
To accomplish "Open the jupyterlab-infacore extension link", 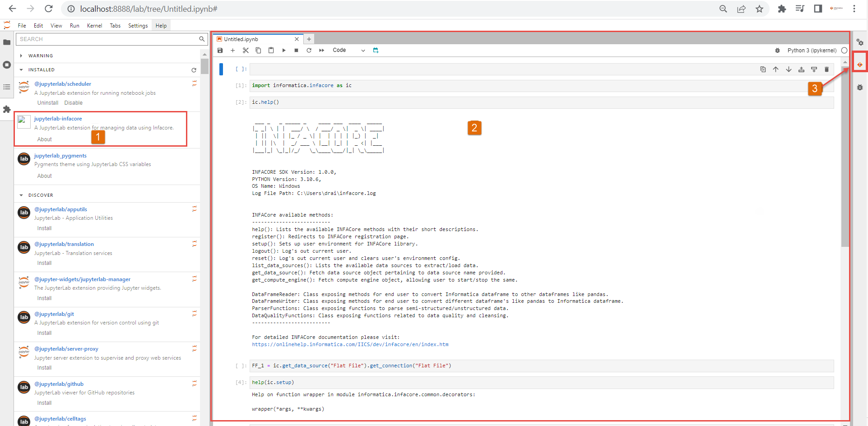I will click(x=58, y=119).
